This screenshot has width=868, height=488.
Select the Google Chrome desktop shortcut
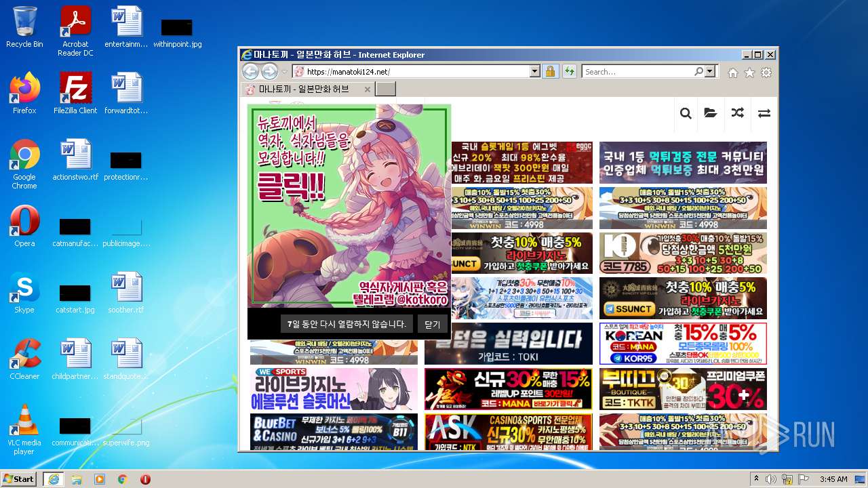24,165
